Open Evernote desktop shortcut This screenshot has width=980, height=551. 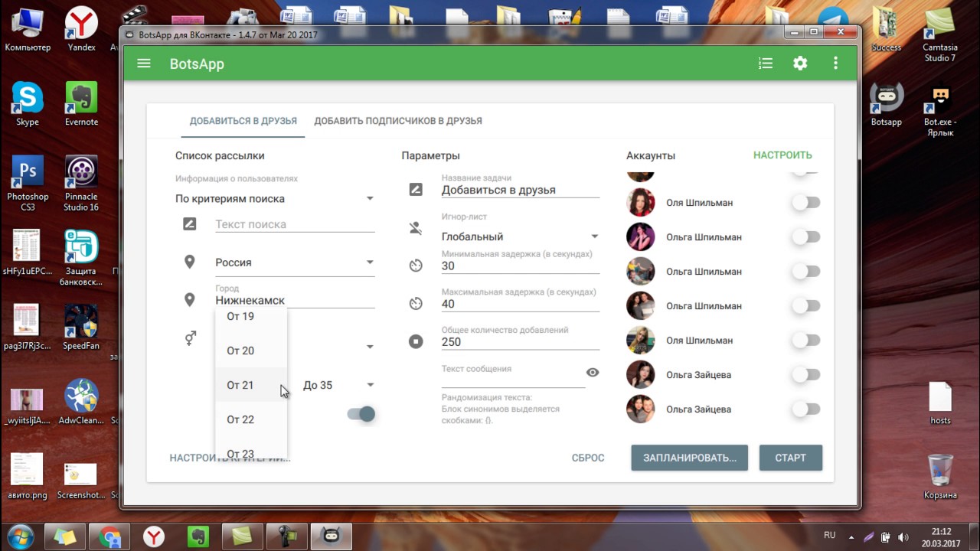click(x=81, y=105)
